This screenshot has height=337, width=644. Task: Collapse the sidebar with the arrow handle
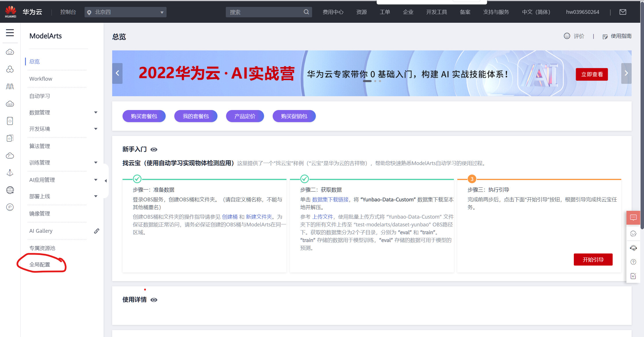[x=106, y=181]
